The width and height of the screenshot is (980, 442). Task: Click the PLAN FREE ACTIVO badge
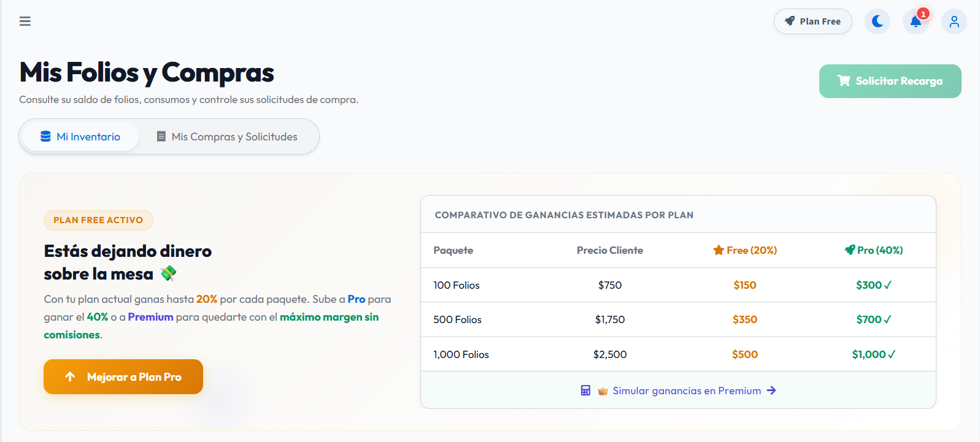[98, 220]
